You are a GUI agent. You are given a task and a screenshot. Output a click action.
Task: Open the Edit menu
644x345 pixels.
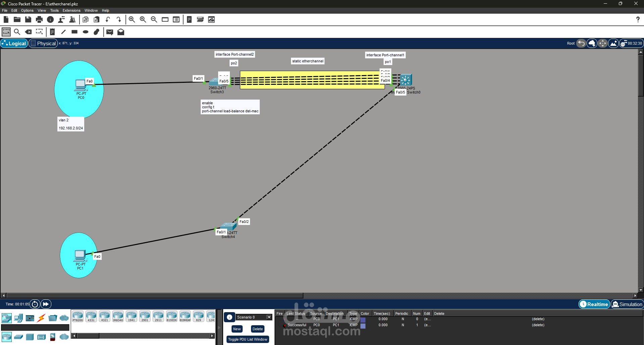click(14, 10)
